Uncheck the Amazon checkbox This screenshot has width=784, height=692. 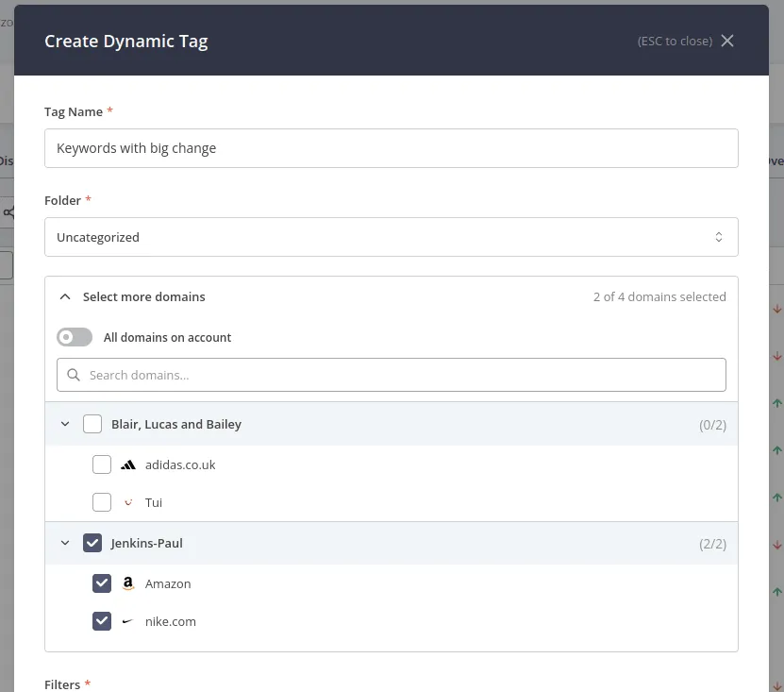point(102,583)
